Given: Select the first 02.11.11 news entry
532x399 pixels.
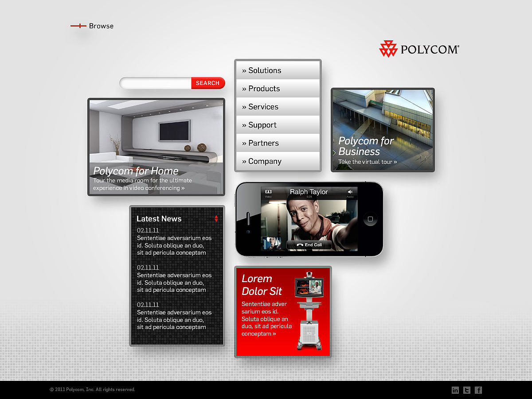Looking at the screenshot, I should coord(174,242).
